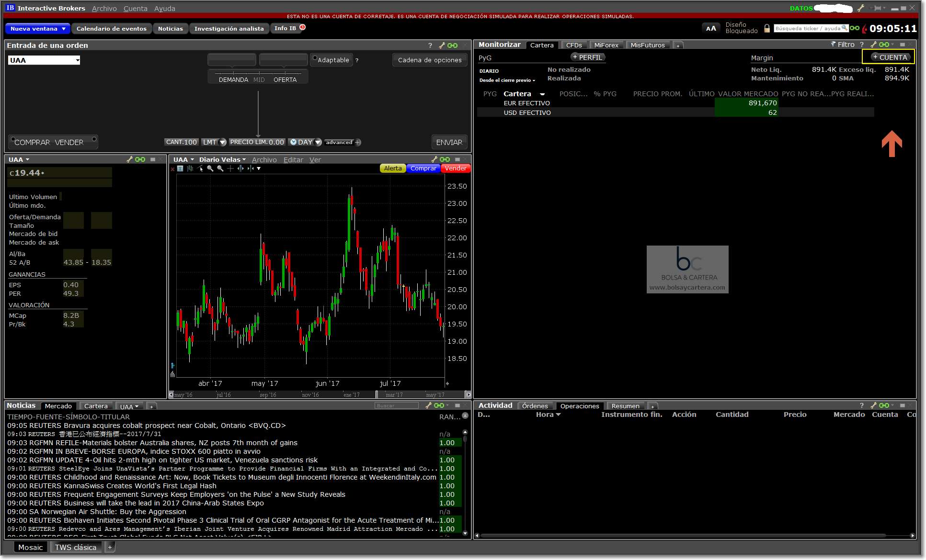The image size is (926, 560).
Task: Expand the CUENTA section button
Action: pos(890,57)
